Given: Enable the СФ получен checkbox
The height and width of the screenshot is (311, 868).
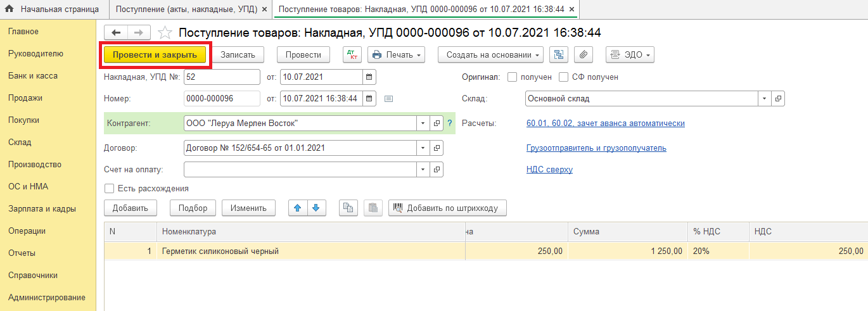Looking at the screenshot, I should click(x=563, y=77).
